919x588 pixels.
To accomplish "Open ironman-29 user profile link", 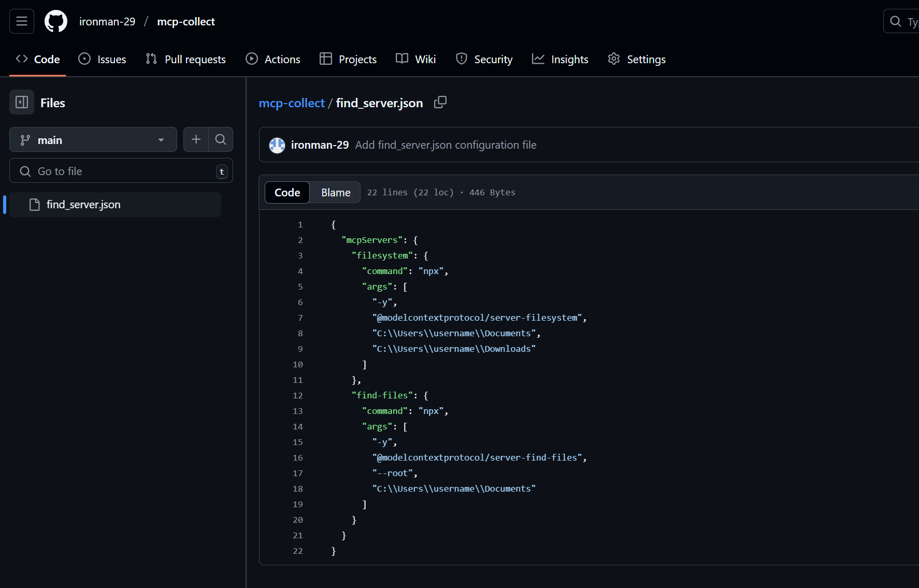I will coord(107,21).
